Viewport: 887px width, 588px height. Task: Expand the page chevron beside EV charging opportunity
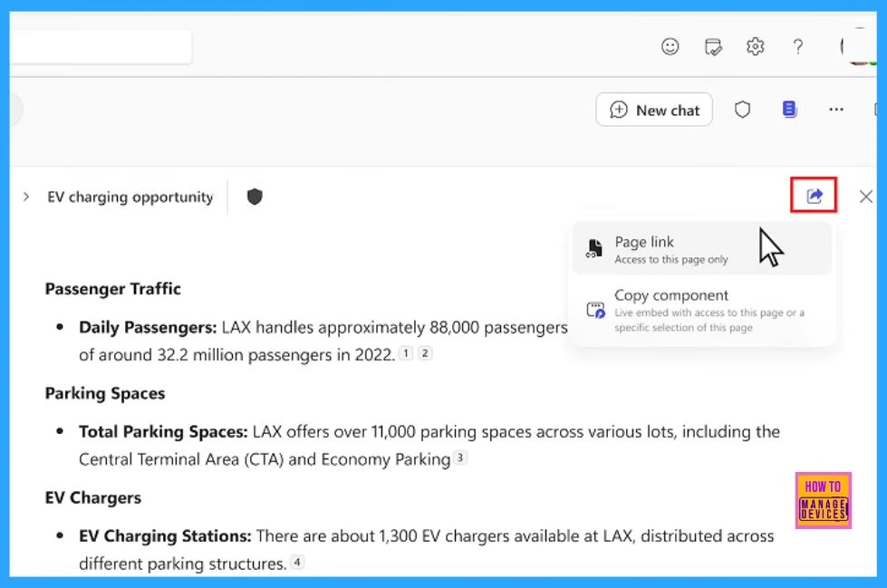(26, 197)
